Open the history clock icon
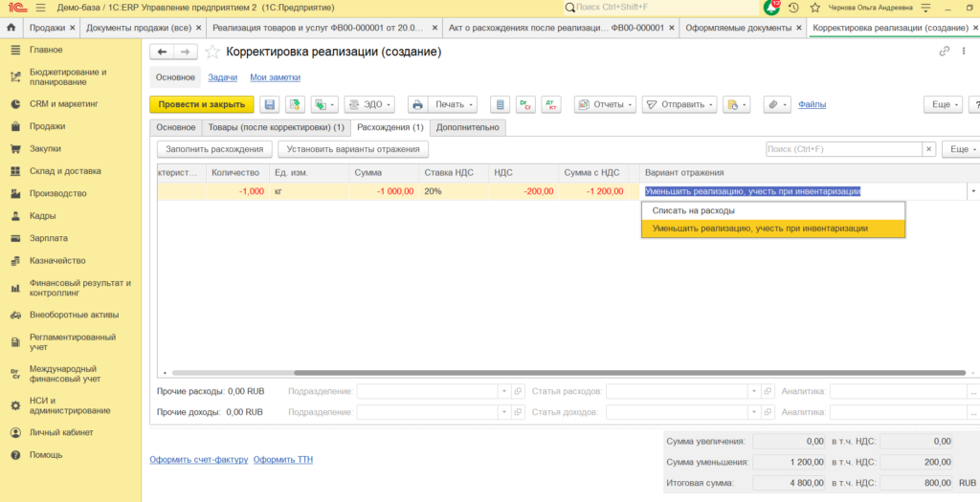Screen dimensions: 980x502 pyautogui.click(x=793, y=8)
